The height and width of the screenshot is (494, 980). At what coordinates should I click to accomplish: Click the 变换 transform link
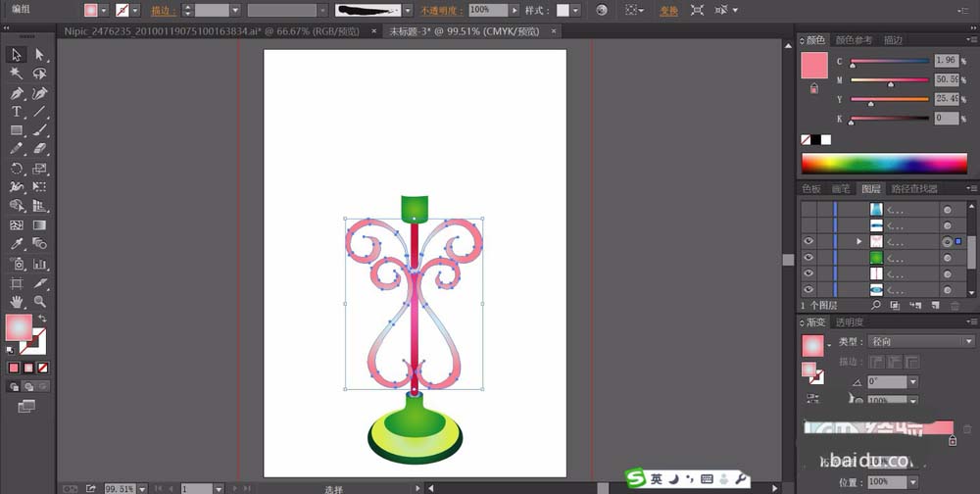(x=668, y=11)
